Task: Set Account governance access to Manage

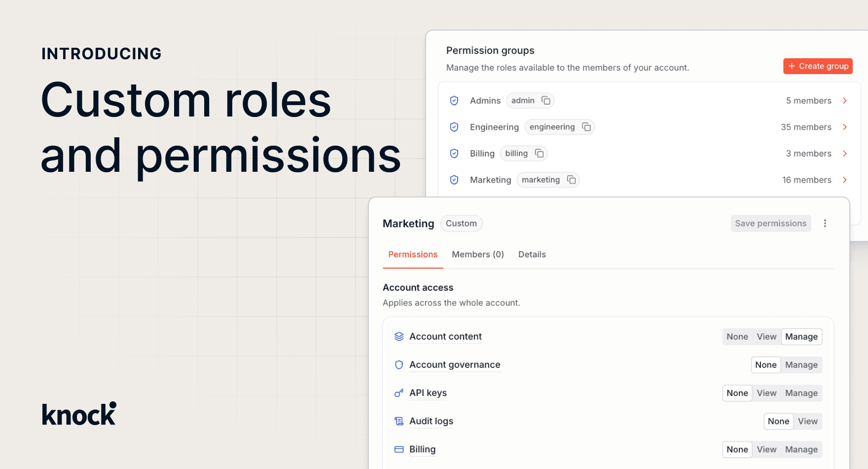Action: tap(802, 365)
